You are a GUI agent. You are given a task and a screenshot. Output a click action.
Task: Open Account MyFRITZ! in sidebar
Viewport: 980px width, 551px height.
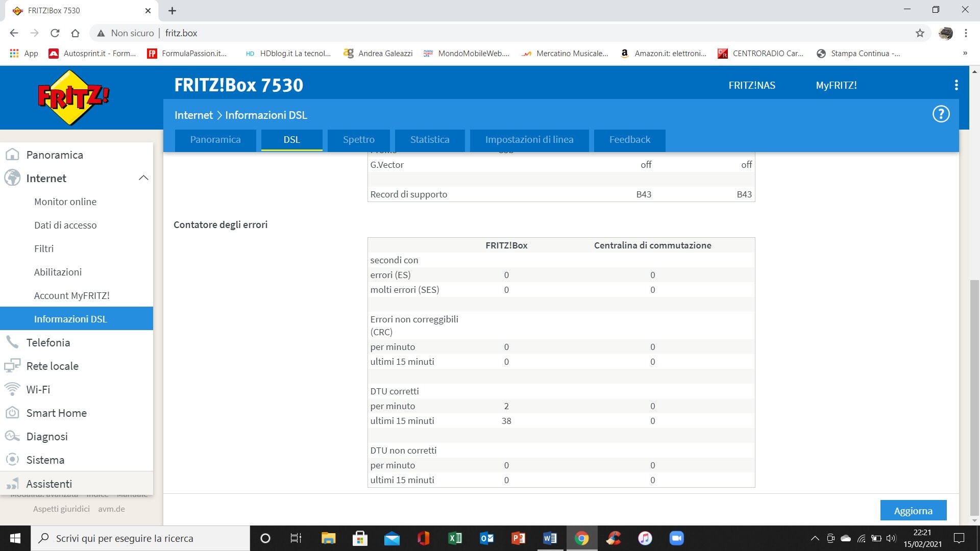pos(77,295)
